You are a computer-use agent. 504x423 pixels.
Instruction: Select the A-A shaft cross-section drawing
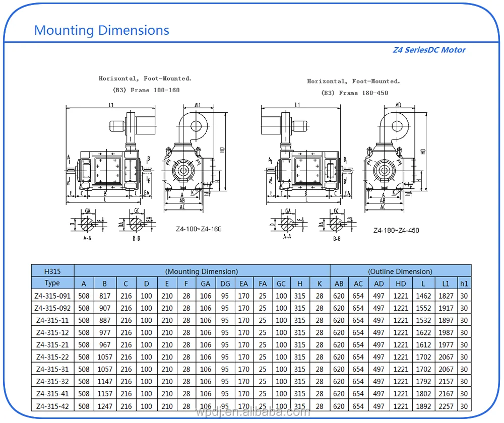click(87, 223)
